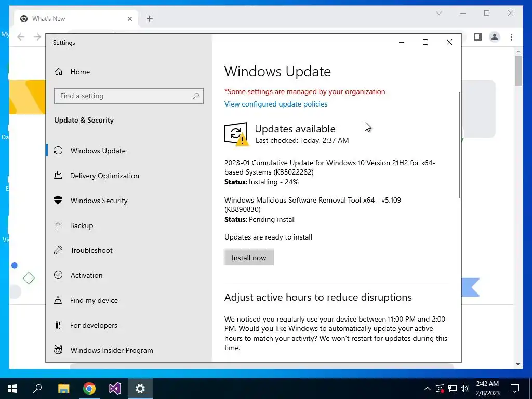This screenshot has width=532, height=399.
Task: Click the Windows Insider Program cat icon
Action: click(x=58, y=350)
